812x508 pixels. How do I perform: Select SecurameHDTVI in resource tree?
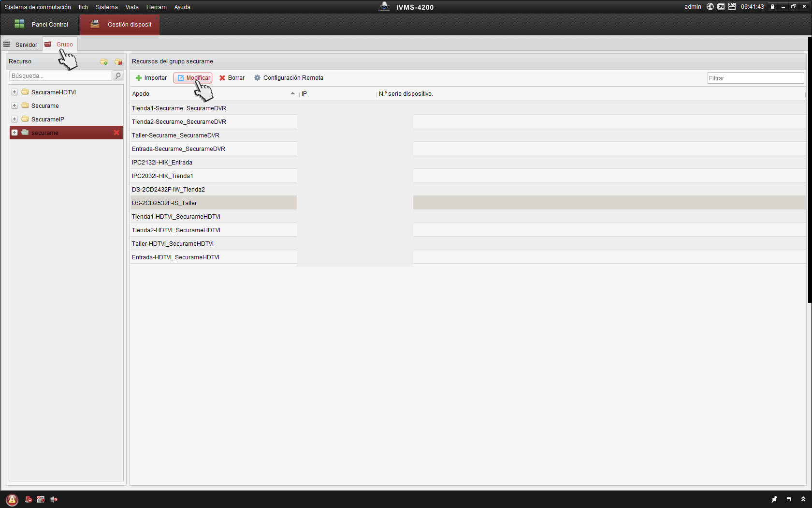pos(53,92)
